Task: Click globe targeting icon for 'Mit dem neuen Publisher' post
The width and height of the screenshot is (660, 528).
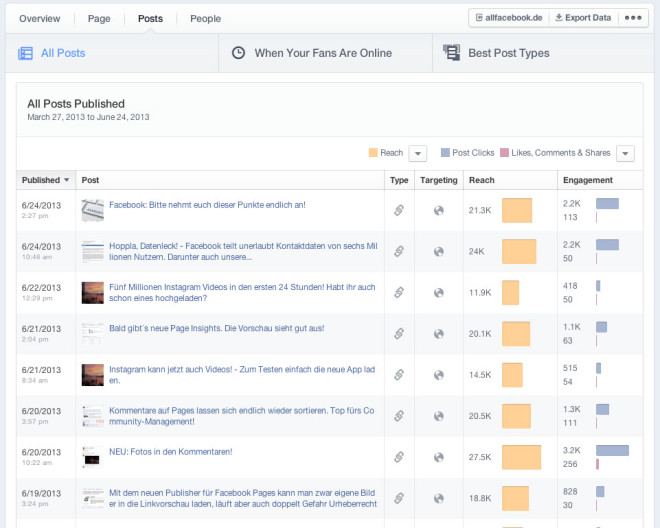Action: pyautogui.click(x=439, y=498)
